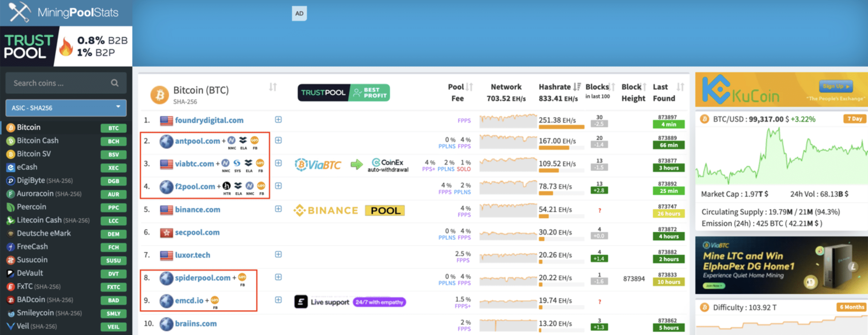
Task: Click the SYS coin icon on the viabtc.com row
Action: point(237,163)
